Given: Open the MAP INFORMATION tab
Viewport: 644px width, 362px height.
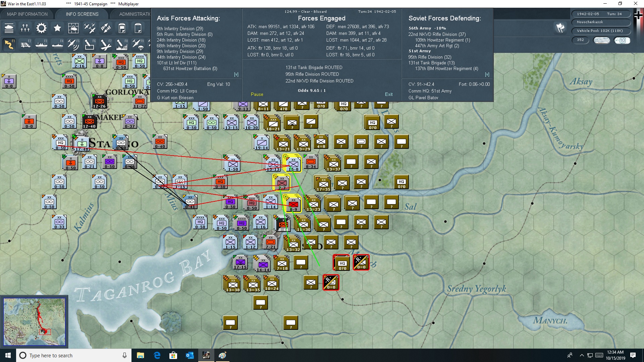Looking at the screenshot, I should [x=27, y=14].
